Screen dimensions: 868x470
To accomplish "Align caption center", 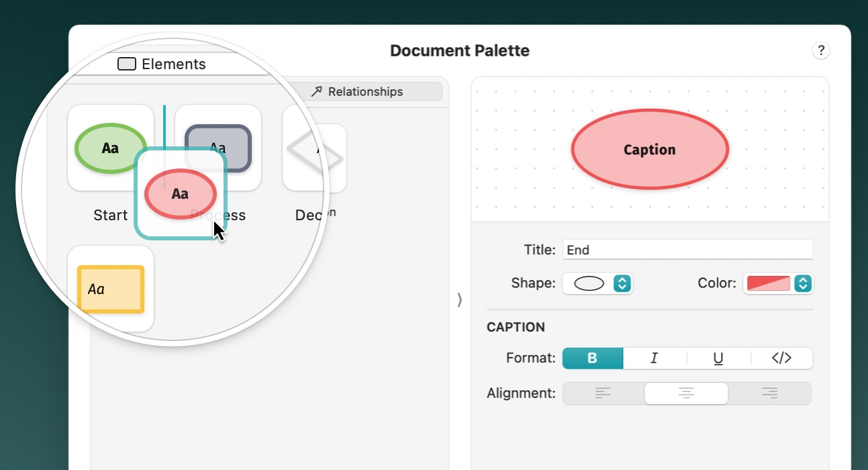I will (x=686, y=393).
